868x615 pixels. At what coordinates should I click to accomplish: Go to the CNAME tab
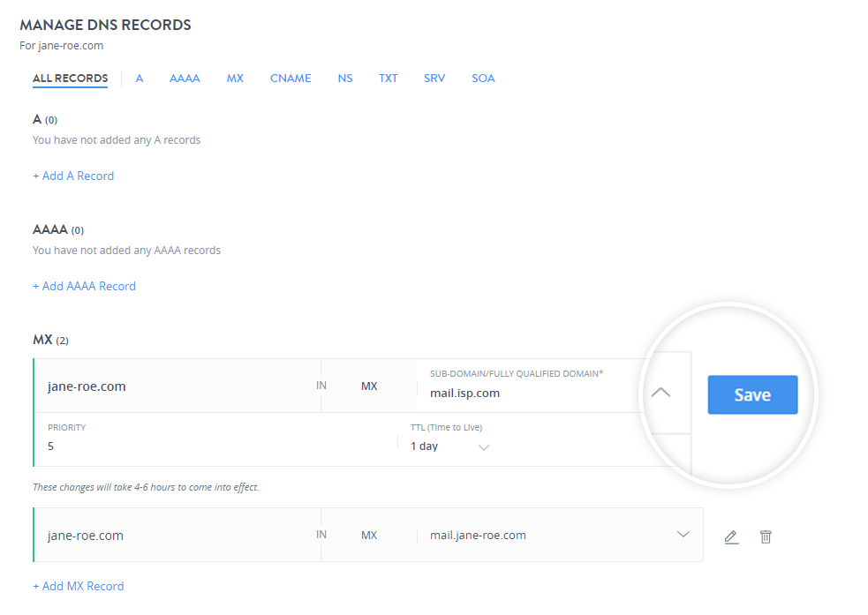pyautogui.click(x=291, y=79)
